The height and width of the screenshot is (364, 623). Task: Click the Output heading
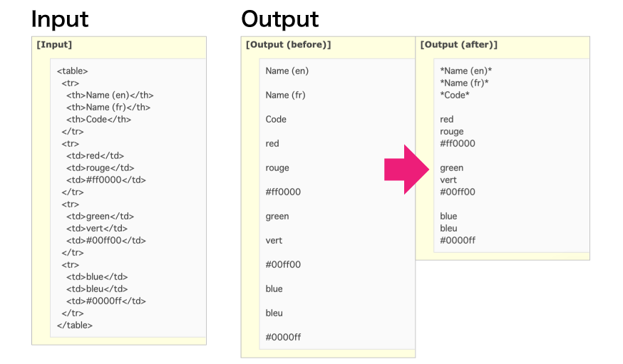coord(280,19)
